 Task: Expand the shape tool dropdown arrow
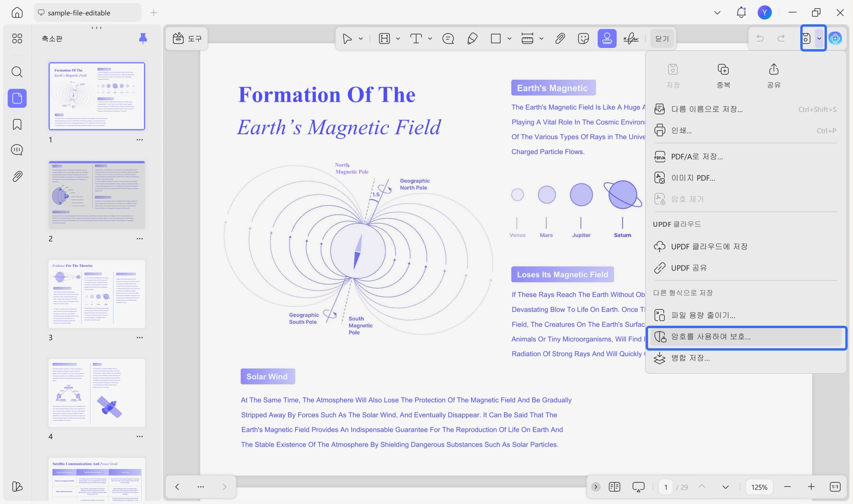coord(509,38)
